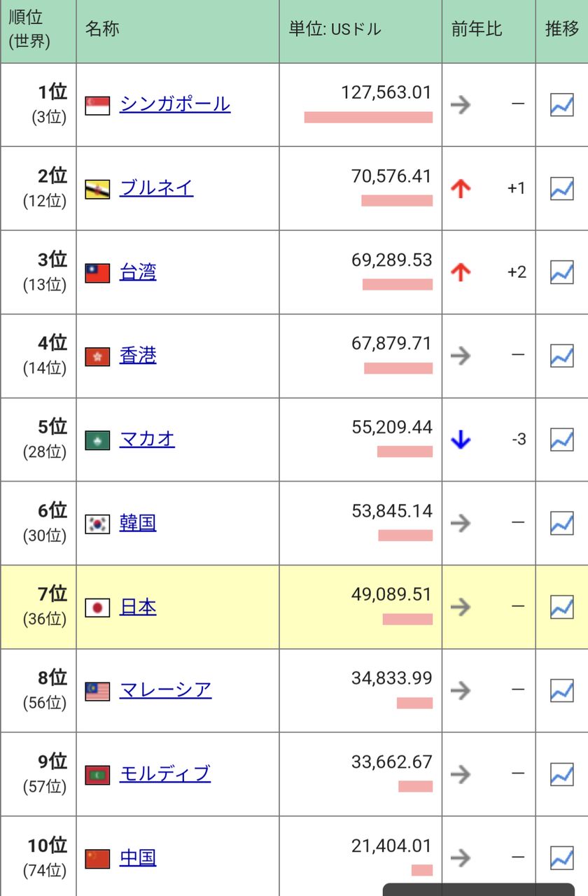
Task: Click the Brunei flag icon
Action: coord(97,189)
